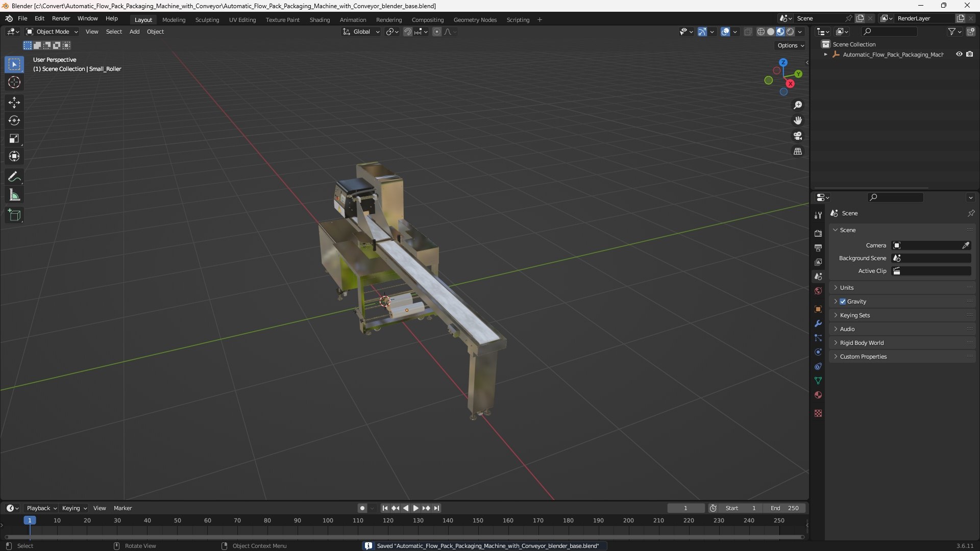Enable the Gravity checkbox
This screenshot has height=551, width=980.
(x=843, y=302)
